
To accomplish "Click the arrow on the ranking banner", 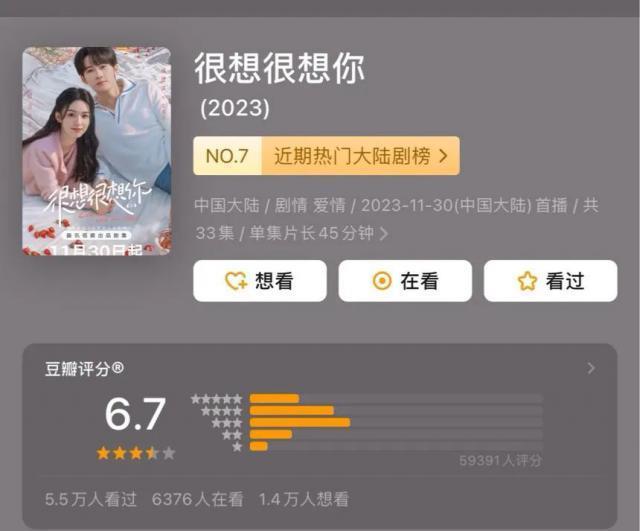I will (x=443, y=156).
